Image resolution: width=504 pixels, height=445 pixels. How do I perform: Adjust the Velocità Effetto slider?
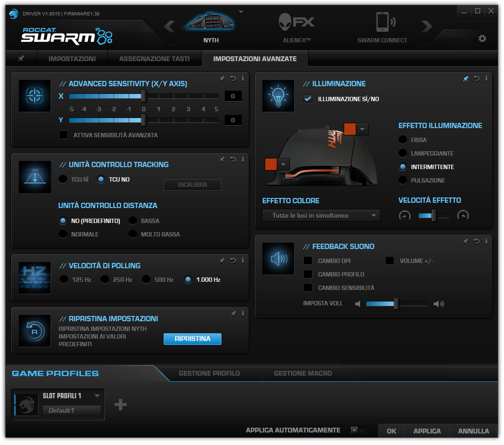[x=434, y=215]
